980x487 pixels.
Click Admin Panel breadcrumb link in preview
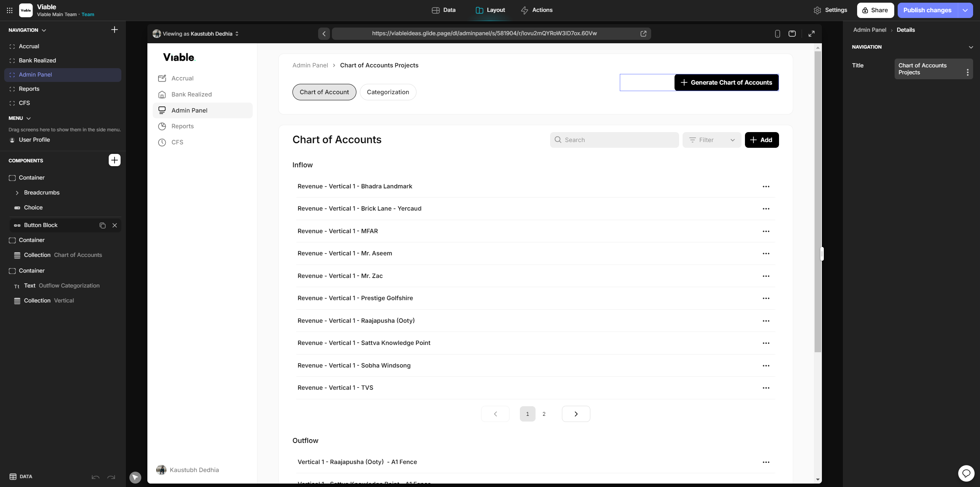[x=310, y=65]
